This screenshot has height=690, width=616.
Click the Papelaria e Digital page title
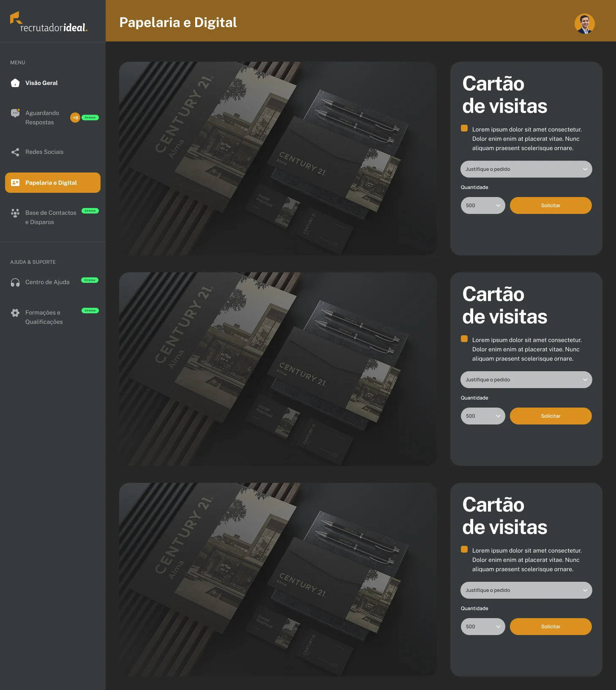(178, 22)
